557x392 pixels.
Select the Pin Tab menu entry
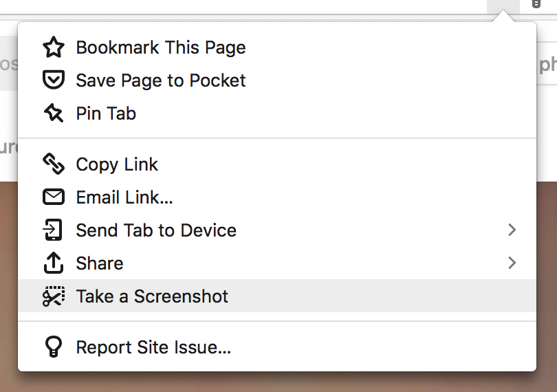[x=106, y=113]
